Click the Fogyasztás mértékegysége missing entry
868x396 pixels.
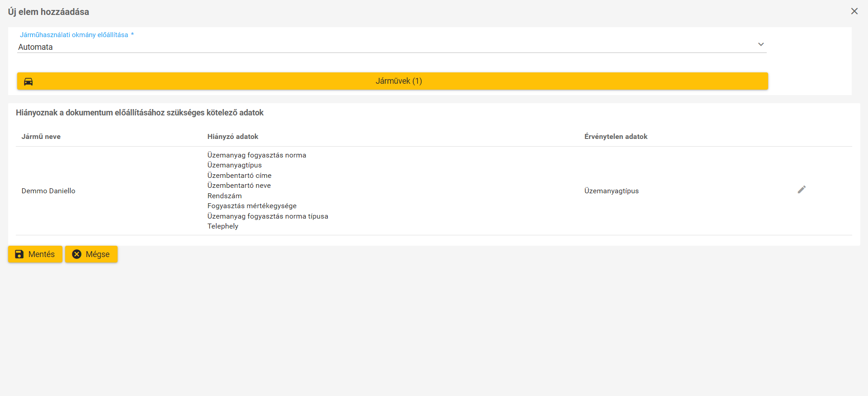coord(252,206)
